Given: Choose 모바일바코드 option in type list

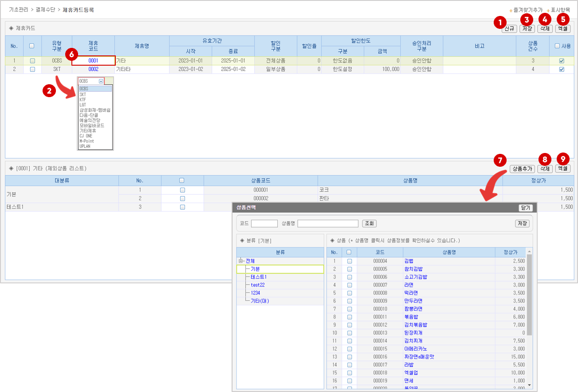Looking at the screenshot, I should pos(92,125).
